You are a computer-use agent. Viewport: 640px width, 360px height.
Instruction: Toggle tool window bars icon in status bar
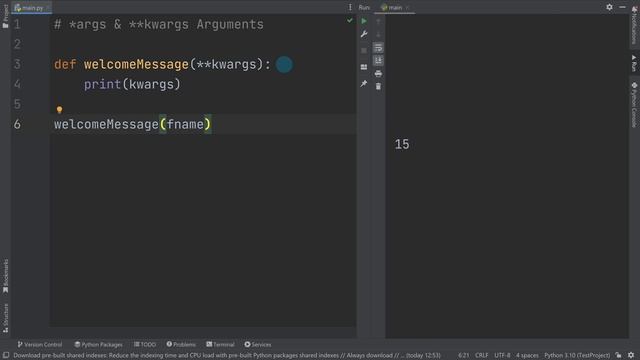coord(6,356)
